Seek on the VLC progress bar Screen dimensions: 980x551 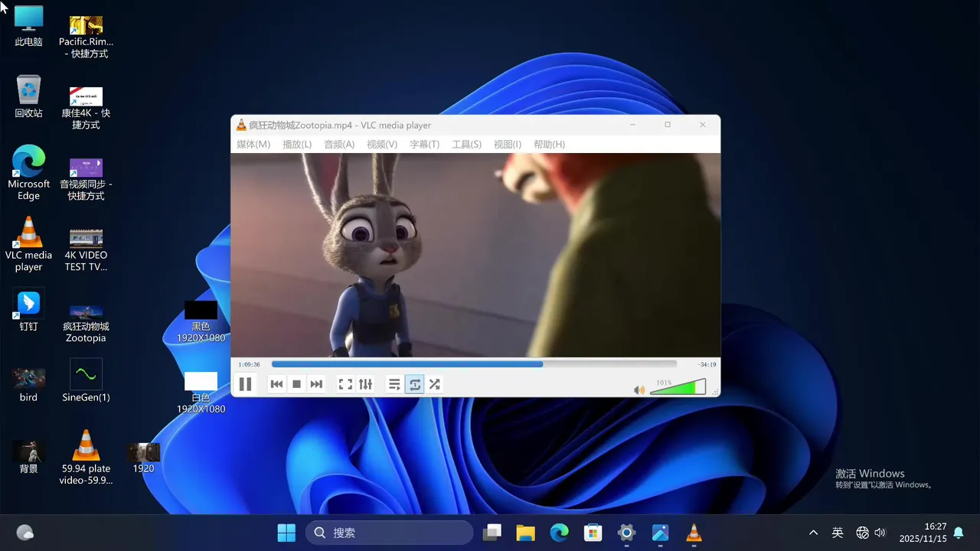[x=474, y=364]
